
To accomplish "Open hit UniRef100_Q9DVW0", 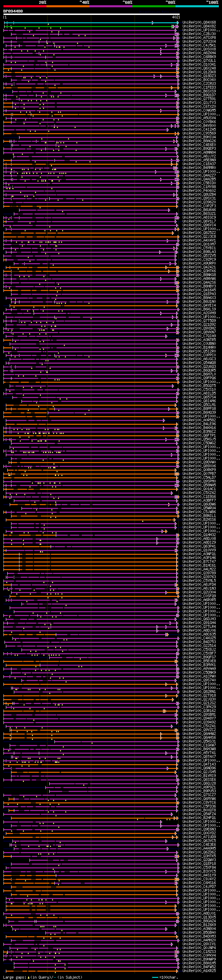I will click(199, 463).
